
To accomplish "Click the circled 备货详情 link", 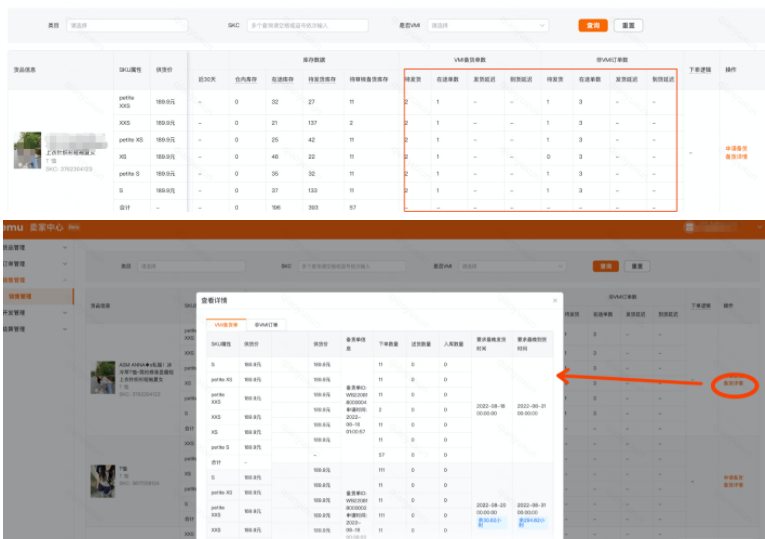I will click(x=735, y=383).
